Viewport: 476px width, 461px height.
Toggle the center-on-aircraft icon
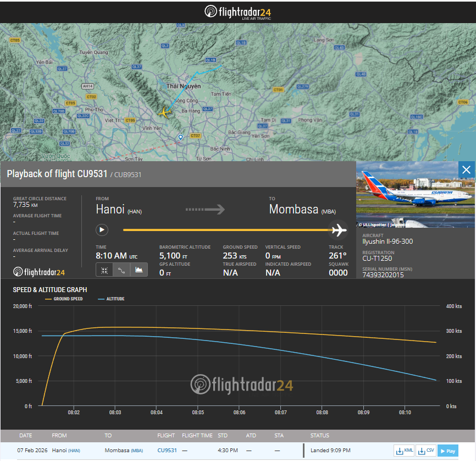pyautogui.click(x=104, y=270)
